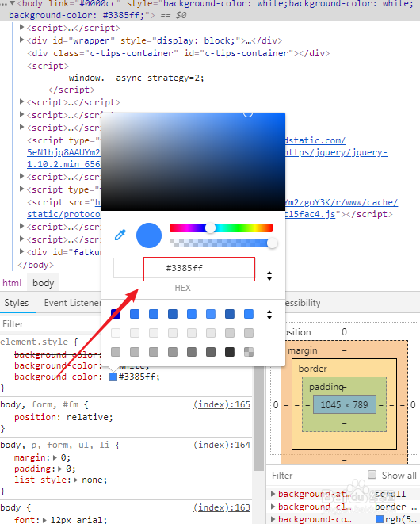Image resolution: width=420 pixels, height=524 pixels.
Task: Click the position: relative declaration
Action: pyautogui.click(x=63, y=418)
